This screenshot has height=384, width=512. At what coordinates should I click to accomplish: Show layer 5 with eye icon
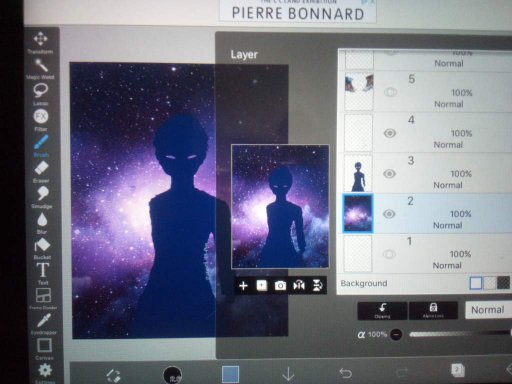390,92
